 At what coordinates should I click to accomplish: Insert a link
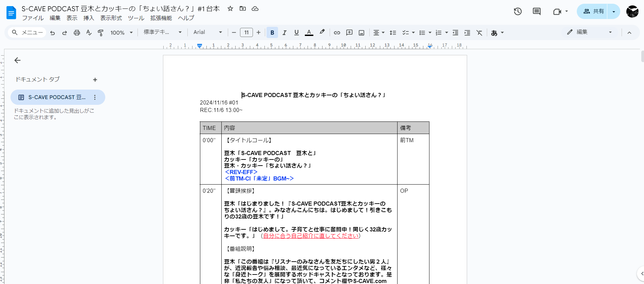[337, 33]
